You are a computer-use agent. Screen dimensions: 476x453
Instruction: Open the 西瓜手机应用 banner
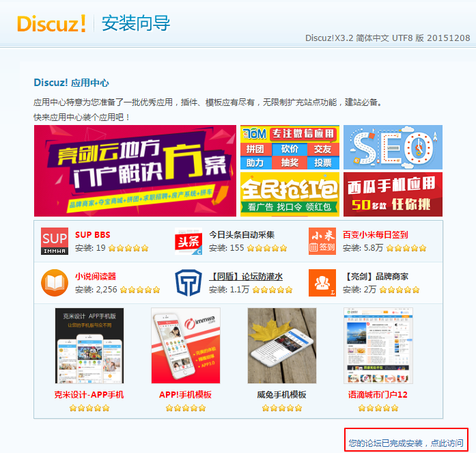point(393,194)
